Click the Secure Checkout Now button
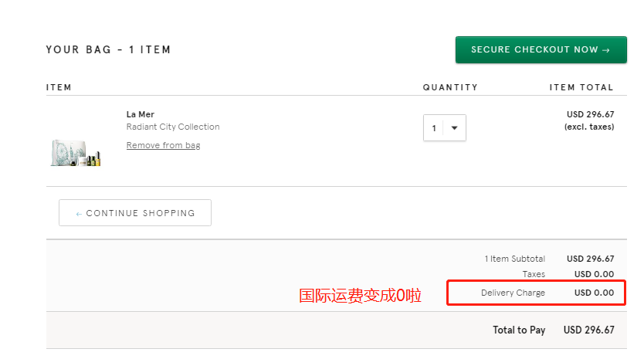644x359 pixels. click(x=540, y=49)
